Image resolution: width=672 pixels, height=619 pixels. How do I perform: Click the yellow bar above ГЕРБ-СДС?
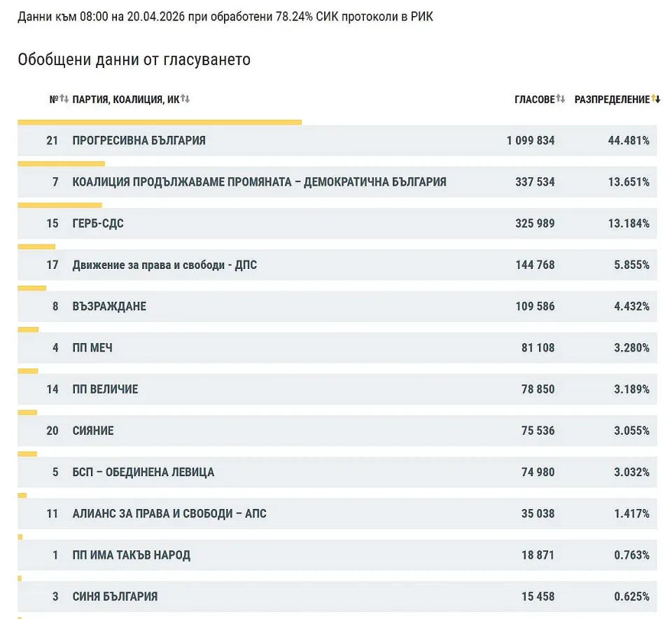(x=59, y=205)
